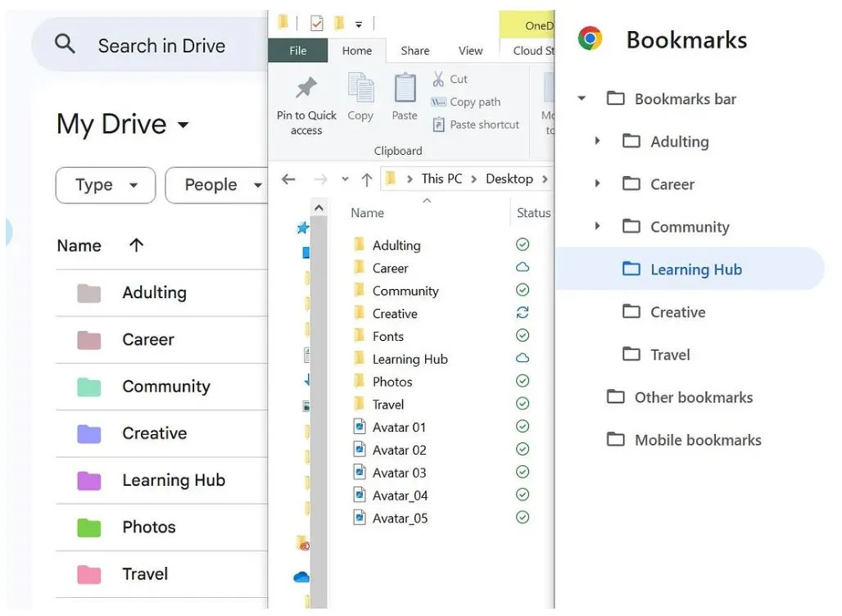
Task: Click the Cut scissors command
Action: point(450,79)
